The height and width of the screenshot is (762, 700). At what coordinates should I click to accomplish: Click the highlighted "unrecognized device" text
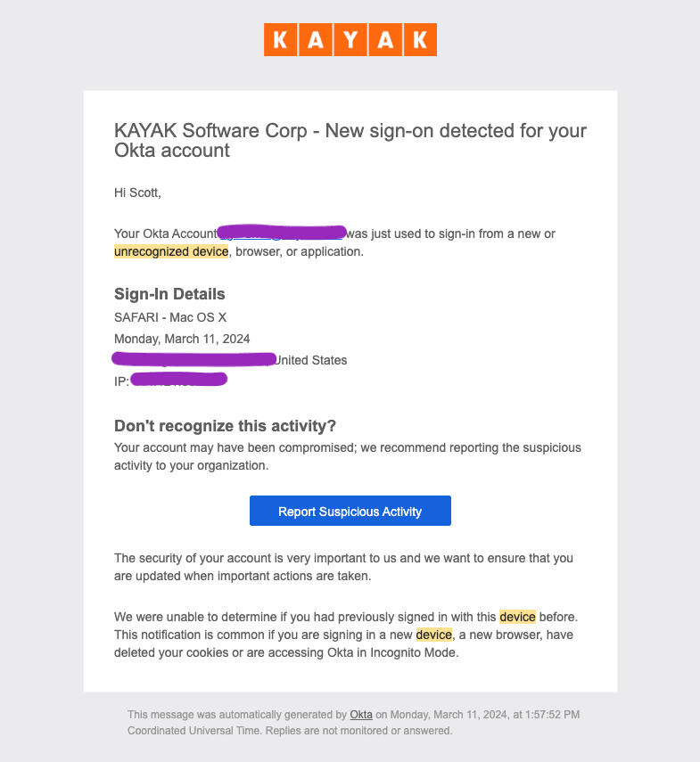click(171, 251)
